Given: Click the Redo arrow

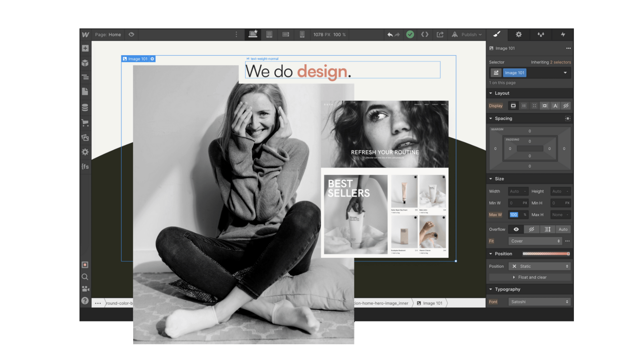Looking at the screenshot, I should [397, 35].
